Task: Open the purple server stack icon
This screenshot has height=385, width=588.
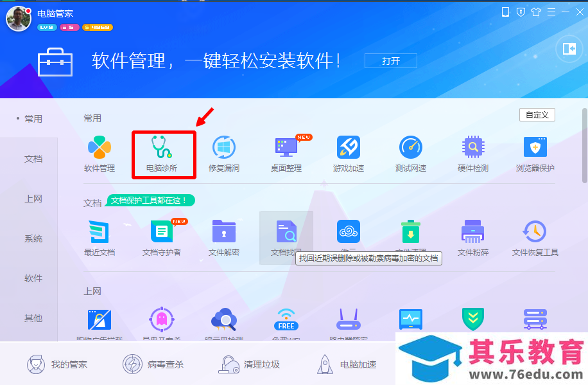Action: point(535,319)
